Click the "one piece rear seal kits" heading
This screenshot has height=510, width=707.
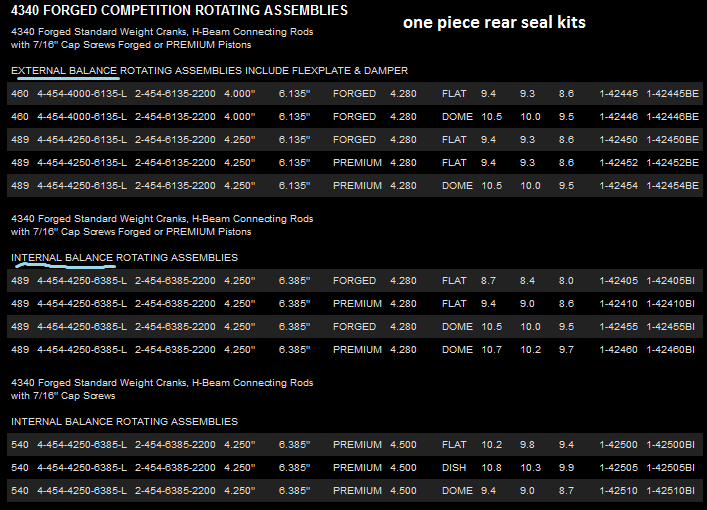point(494,22)
